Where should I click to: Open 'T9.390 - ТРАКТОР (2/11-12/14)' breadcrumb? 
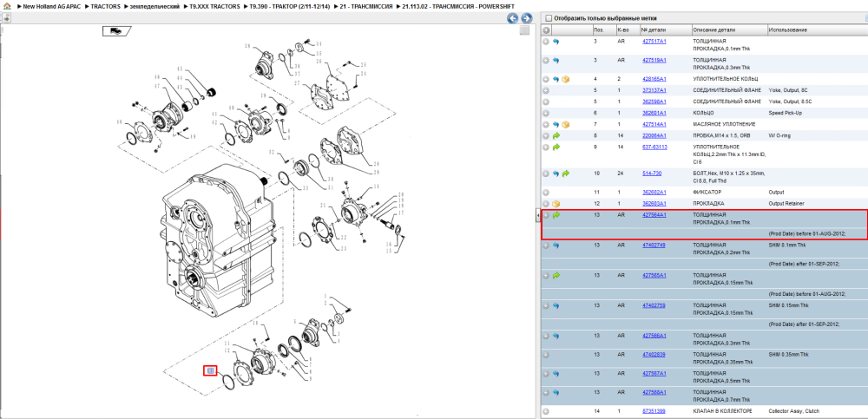point(290,6)
